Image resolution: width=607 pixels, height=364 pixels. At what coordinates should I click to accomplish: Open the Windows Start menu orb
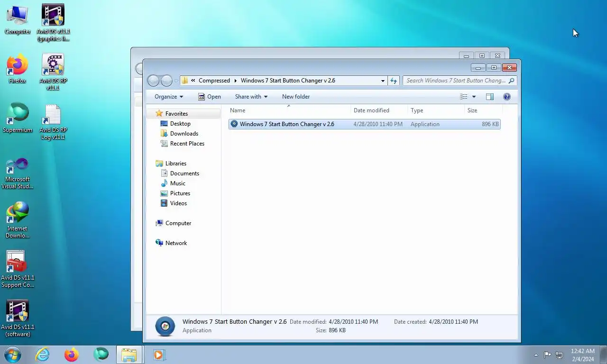[x=12, y=355]
